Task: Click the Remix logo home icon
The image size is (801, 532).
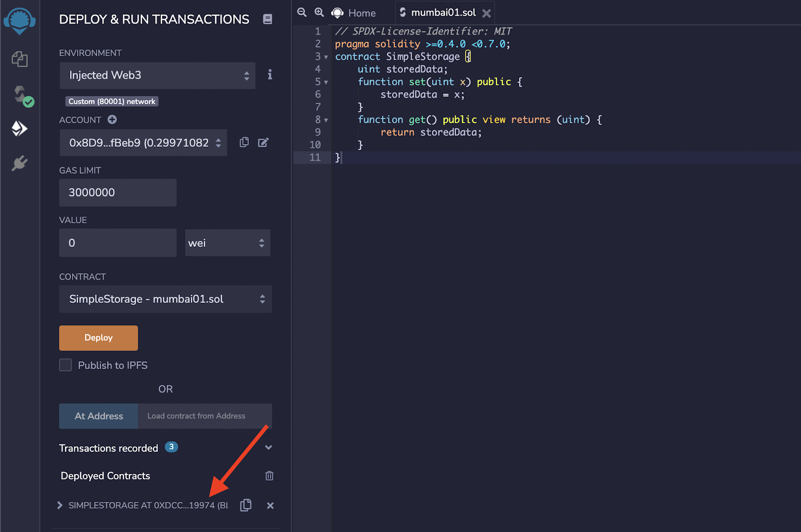Action: pyautogui.click(x=20, y=21)
